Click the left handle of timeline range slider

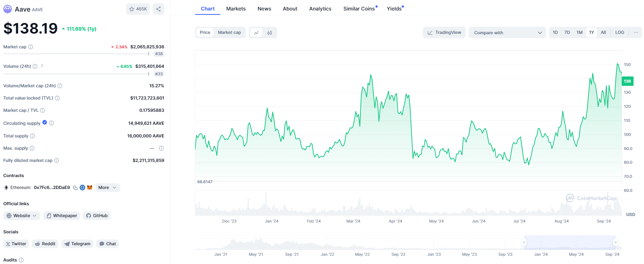[x=524, y=242]
